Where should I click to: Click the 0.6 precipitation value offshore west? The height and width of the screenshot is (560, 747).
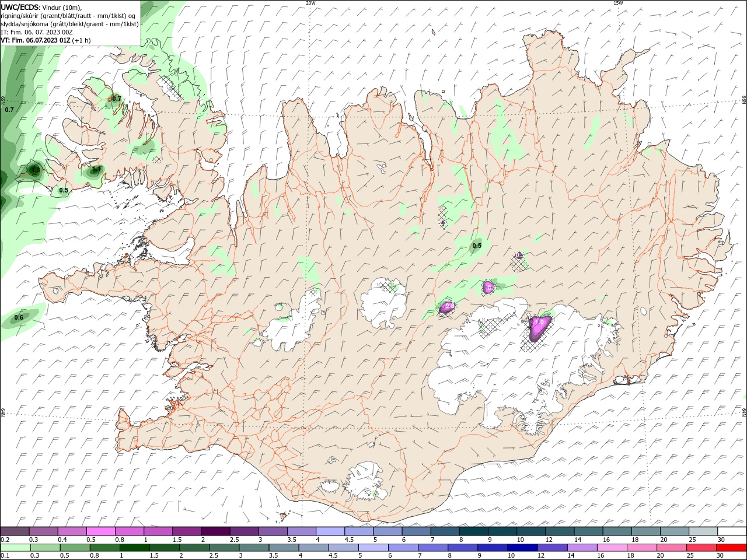click(19, 317)
